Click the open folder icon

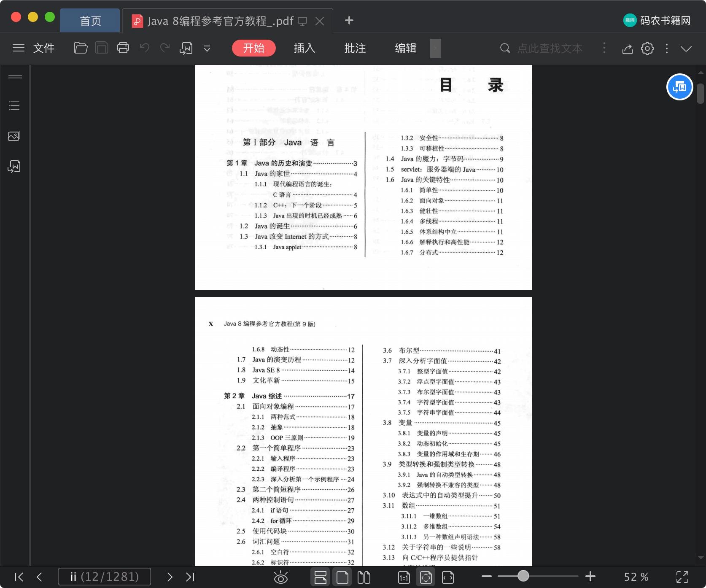[x=81, y=48]
